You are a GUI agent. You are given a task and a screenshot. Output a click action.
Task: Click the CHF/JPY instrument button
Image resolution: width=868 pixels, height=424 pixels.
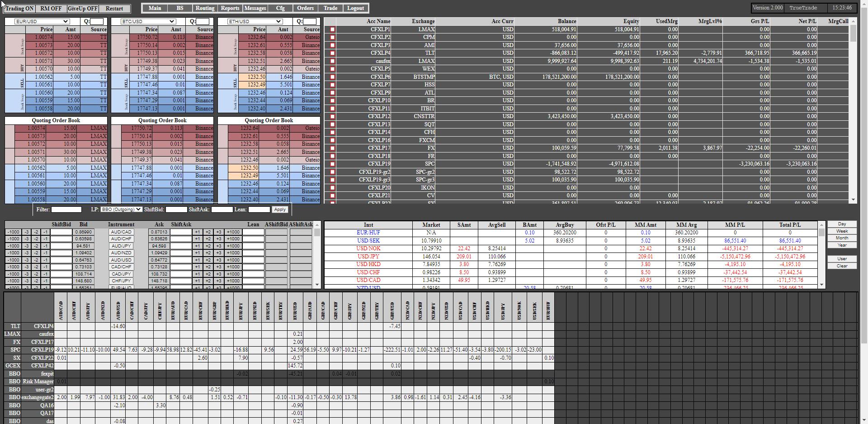[121, 281]
